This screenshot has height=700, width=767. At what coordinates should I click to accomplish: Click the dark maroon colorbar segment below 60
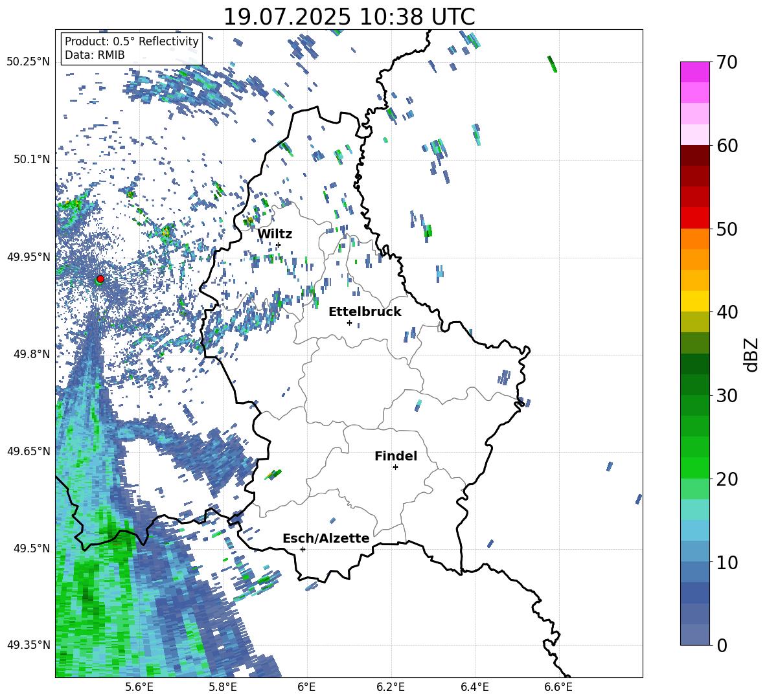click(x=694, y=155)
